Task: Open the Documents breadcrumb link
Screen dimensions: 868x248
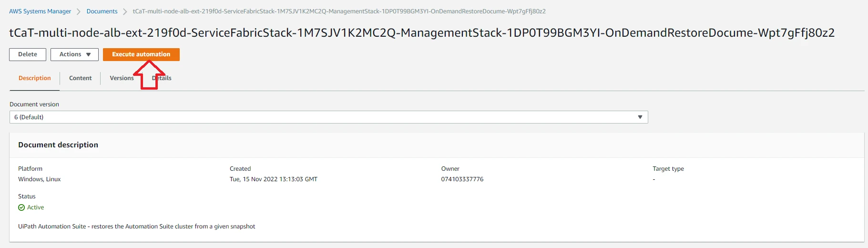Action: coord(102,11)
